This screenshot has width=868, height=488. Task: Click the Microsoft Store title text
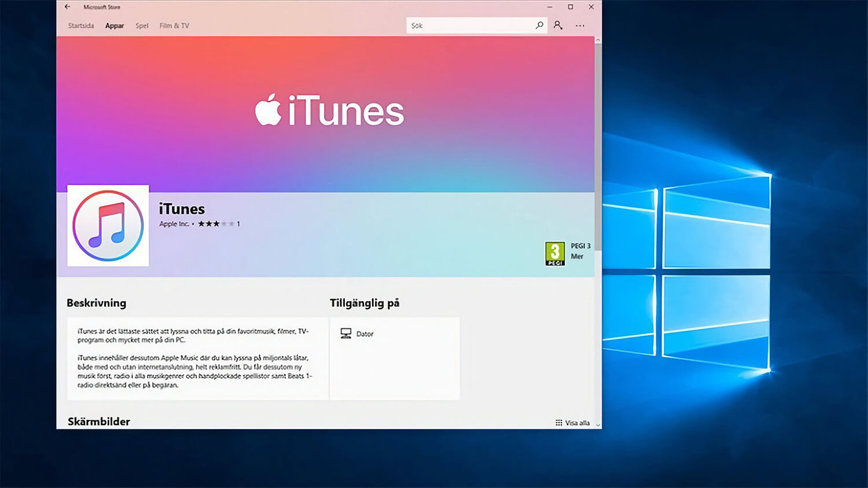(x=102, y=7)
